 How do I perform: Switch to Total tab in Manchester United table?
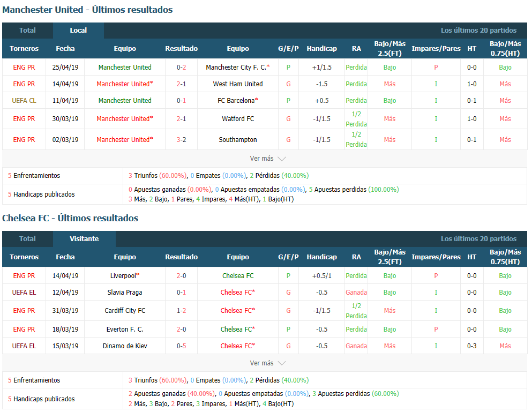(27, 30)
